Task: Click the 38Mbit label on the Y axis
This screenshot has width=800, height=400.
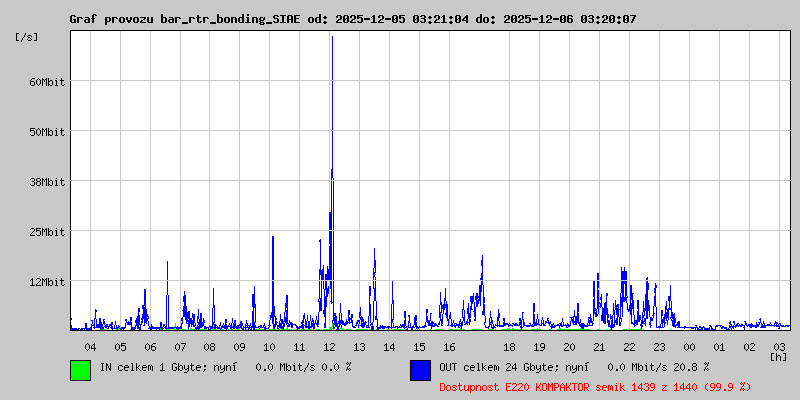Action: [47, 181]
